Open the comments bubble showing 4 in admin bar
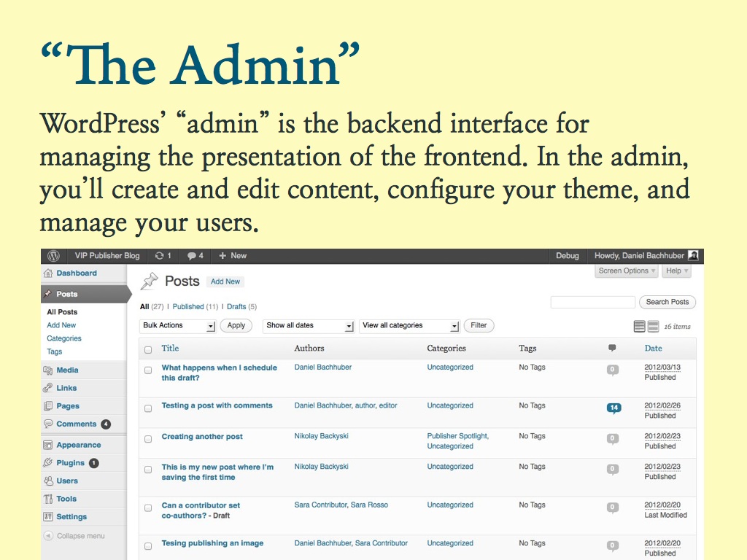Screen dimensions: 747x560 (196, 256)
